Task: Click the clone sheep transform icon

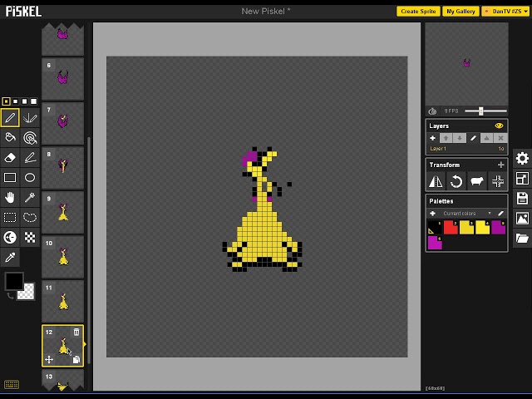Action: click(x=476, y=181)
